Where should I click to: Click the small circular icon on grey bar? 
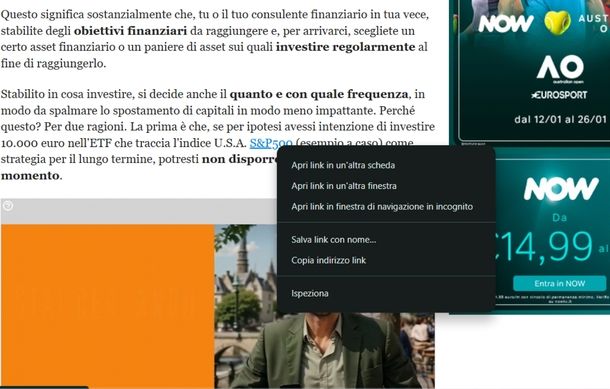pyautogui.click(x=8, y=205)
